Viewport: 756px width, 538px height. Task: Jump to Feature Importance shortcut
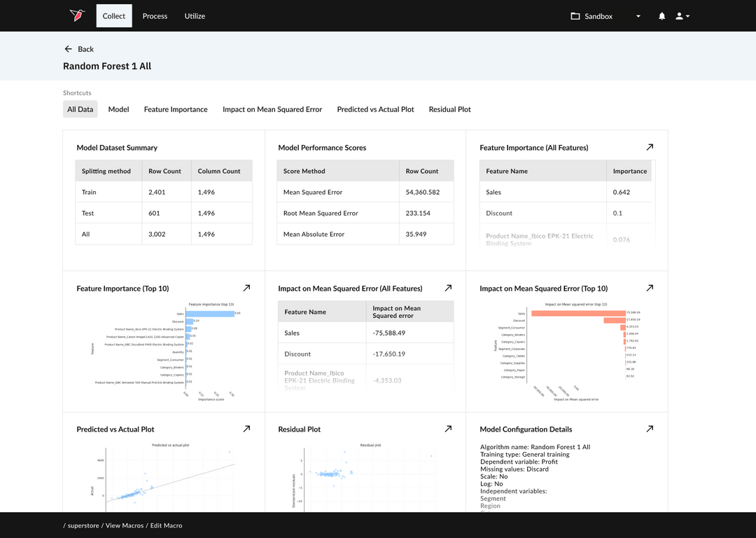[176, 109]
